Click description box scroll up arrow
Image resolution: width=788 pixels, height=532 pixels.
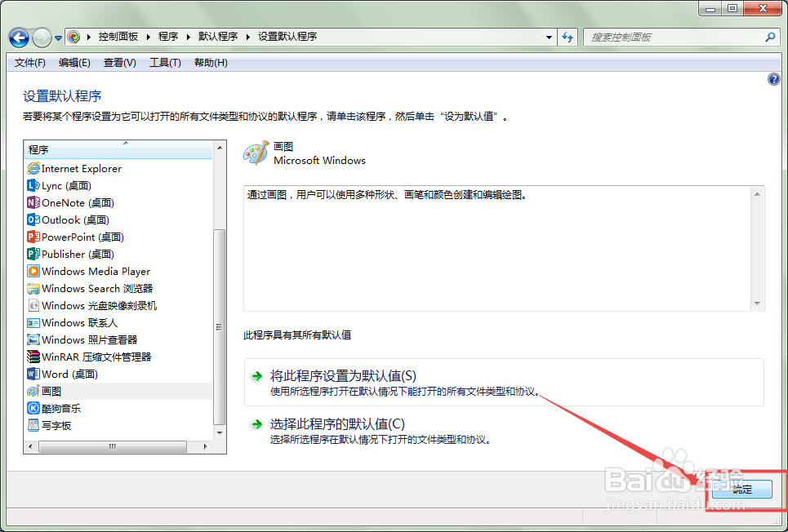pos(757,194)
